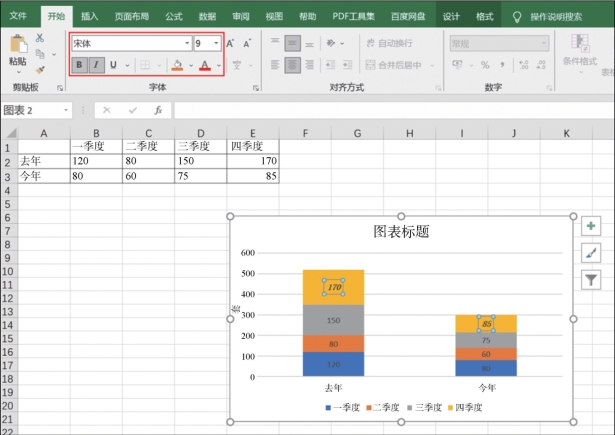Toggle Underline formatting
The width and height of the screenshot is (615, 435).
pyautogui.click(x=113, y=65)
